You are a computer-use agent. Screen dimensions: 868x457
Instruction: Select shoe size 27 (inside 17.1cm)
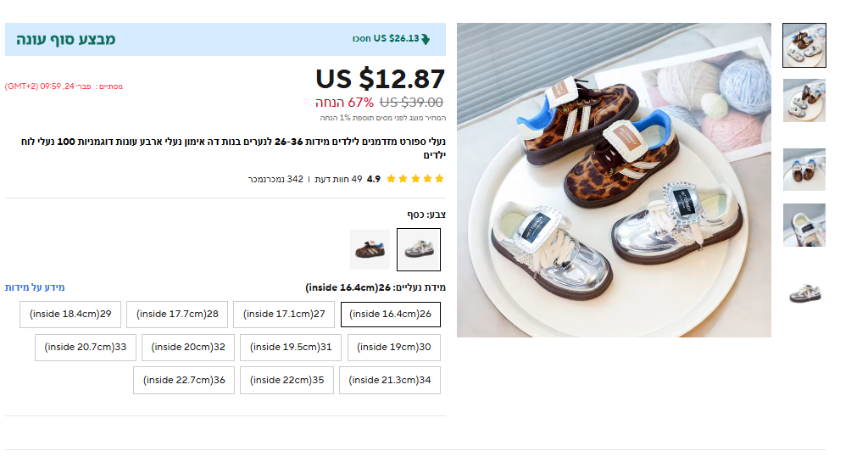(284, 315)
